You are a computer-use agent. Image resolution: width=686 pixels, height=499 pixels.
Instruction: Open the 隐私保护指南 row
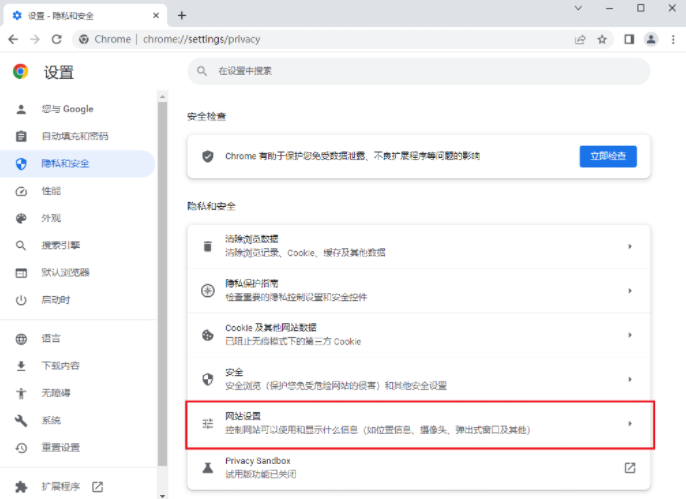click(x=419, y=290)
